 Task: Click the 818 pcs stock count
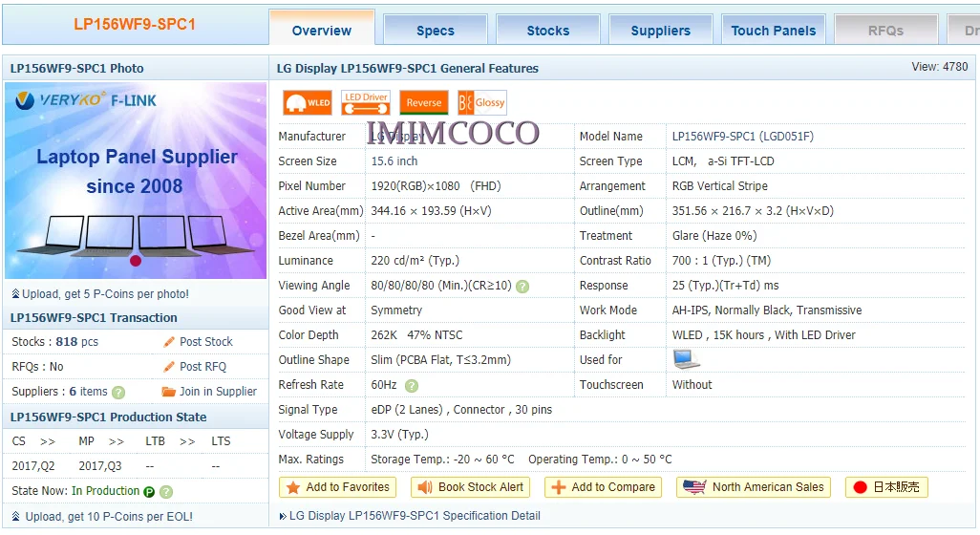[x=76, y=342]
